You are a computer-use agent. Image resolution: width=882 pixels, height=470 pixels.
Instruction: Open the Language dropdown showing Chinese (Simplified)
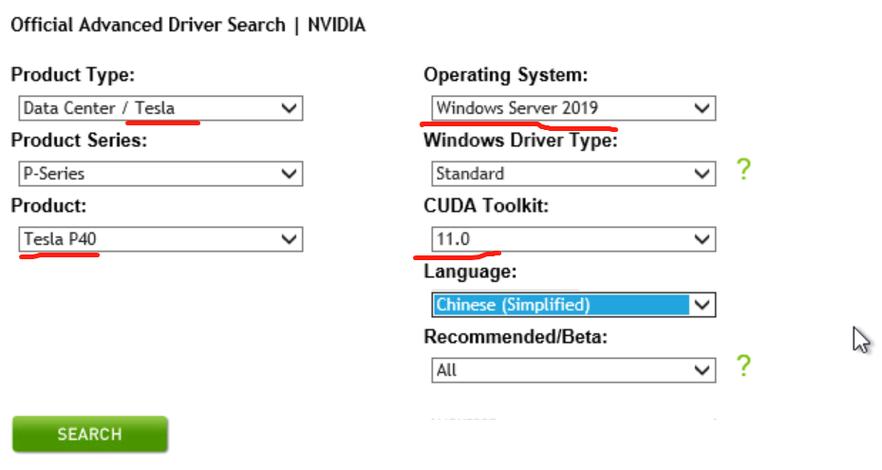(x=573, y=305)
